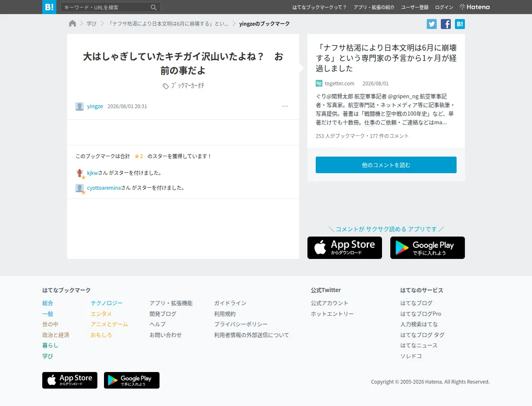Share on Facebook icon
532x406 pixels.
pos(446,24)
